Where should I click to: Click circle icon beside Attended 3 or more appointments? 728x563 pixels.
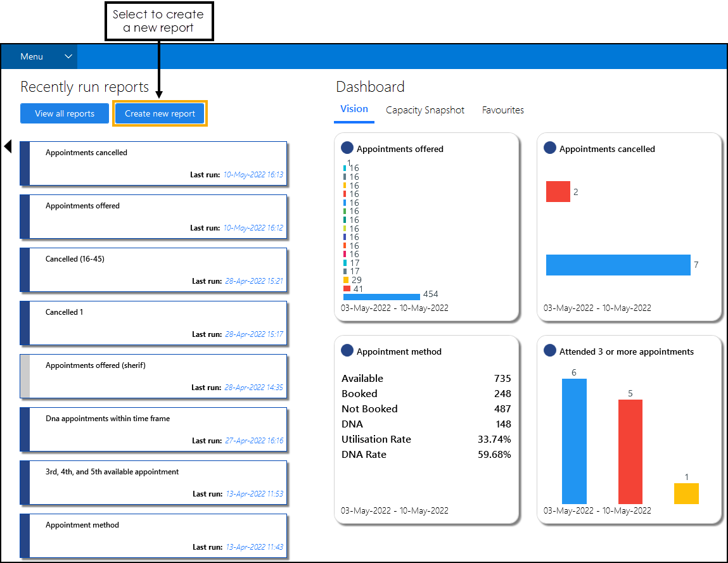550,351
